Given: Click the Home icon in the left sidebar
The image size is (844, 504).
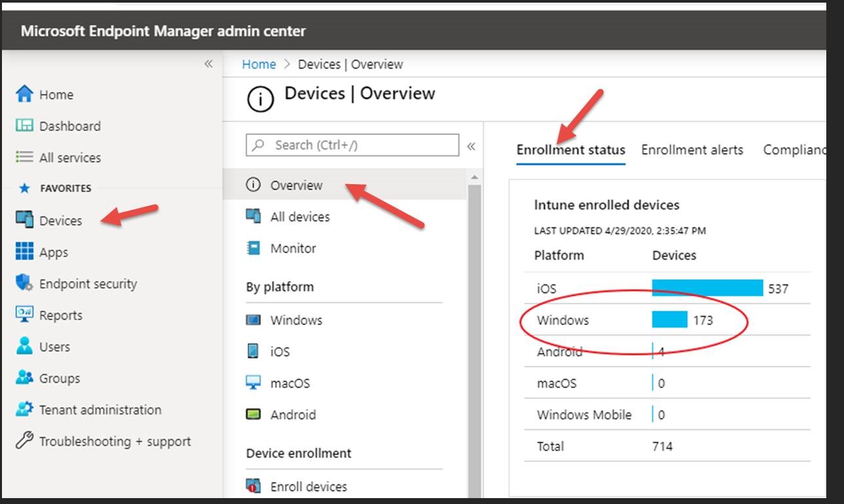Looking at the screenshot, I should (x=24, y=94).
